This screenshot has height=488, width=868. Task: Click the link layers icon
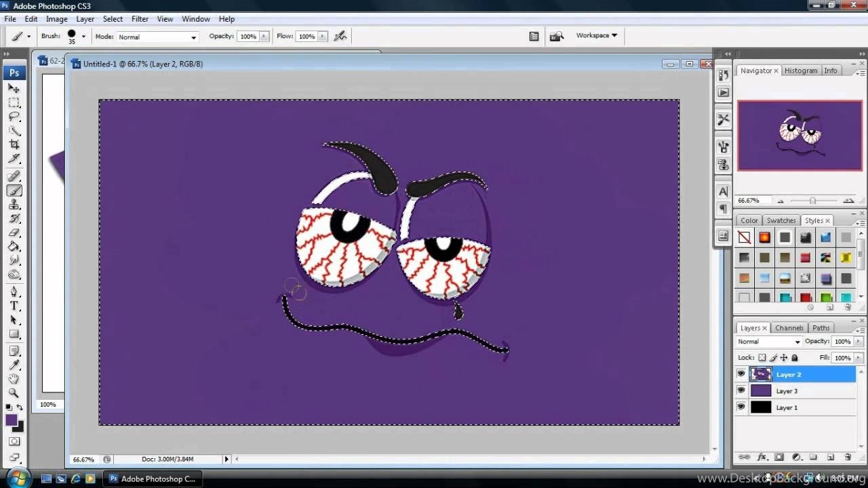pyautogui.click(x=744, y=457)
